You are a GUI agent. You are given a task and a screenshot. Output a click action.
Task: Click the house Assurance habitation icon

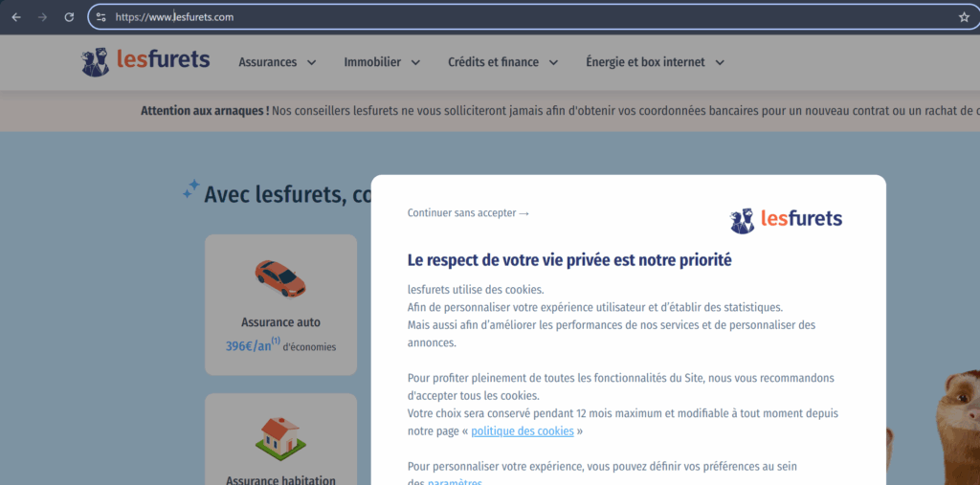280,437
